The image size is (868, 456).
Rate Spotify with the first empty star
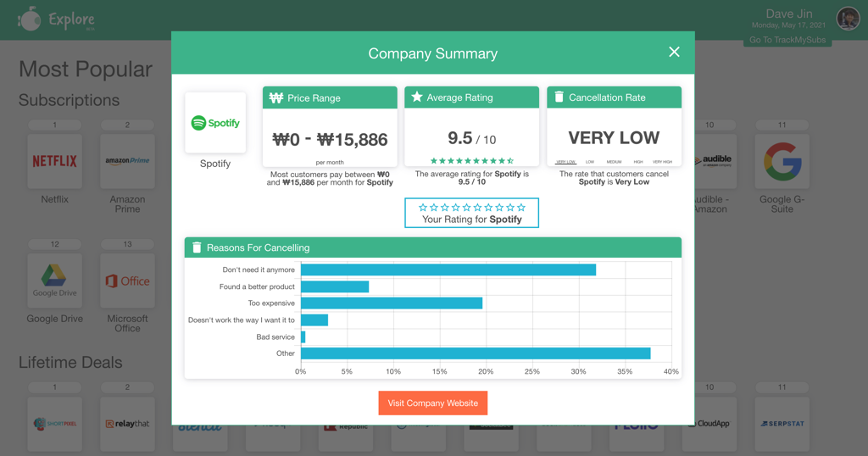(x=423, y=208)
